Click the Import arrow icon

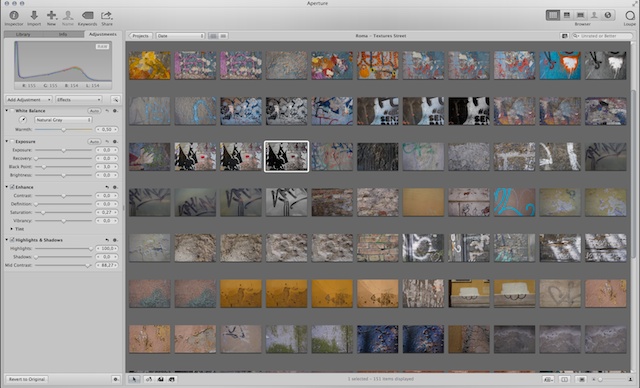pos(34,16)
